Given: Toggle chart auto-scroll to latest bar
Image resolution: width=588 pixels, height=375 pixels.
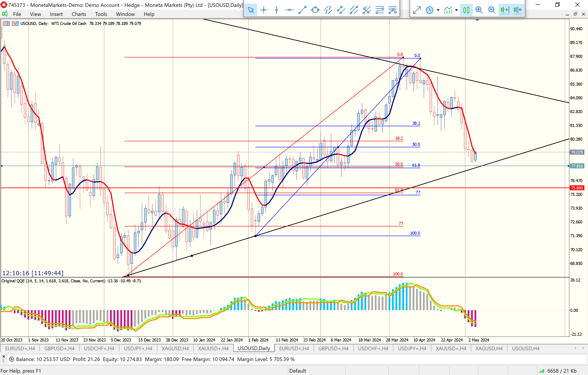Looking at the screenshot, I should coord(505,10).
